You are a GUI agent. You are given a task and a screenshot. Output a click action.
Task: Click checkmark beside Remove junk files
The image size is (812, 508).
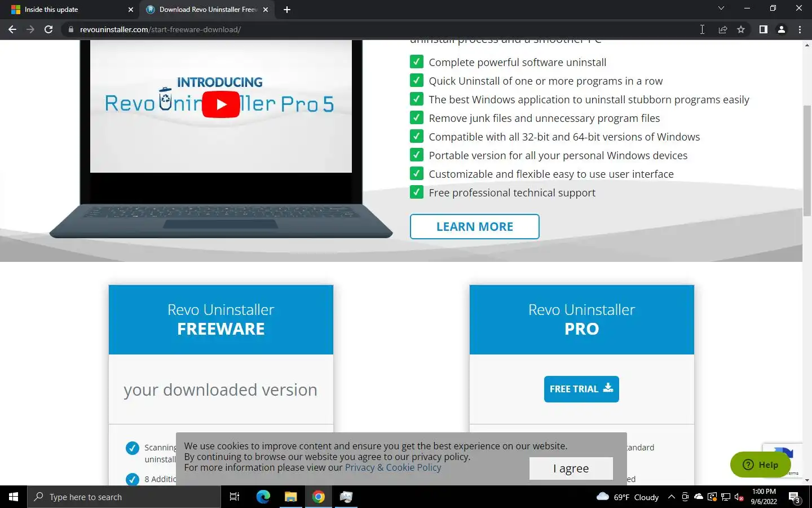point(416,117)
